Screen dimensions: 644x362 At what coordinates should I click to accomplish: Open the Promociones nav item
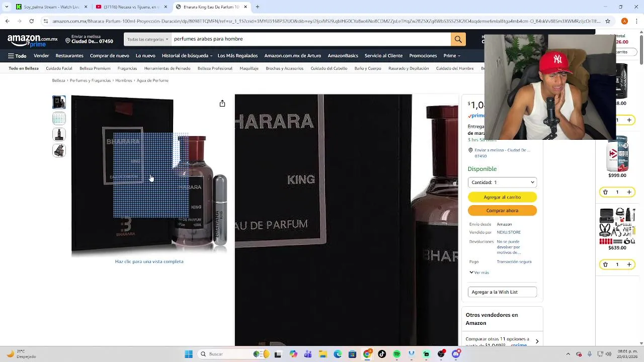423,56
